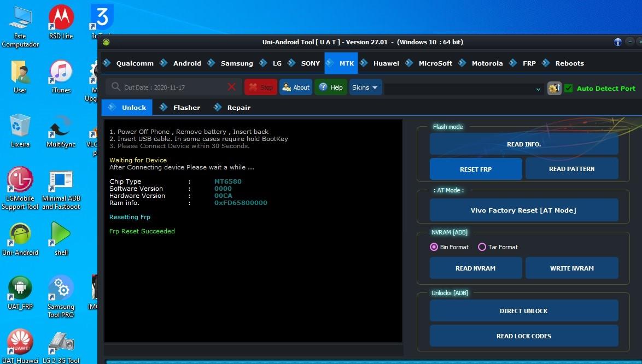Select Bin Format radio button
The image size is (642, 364).
click(x=434, y=247)
